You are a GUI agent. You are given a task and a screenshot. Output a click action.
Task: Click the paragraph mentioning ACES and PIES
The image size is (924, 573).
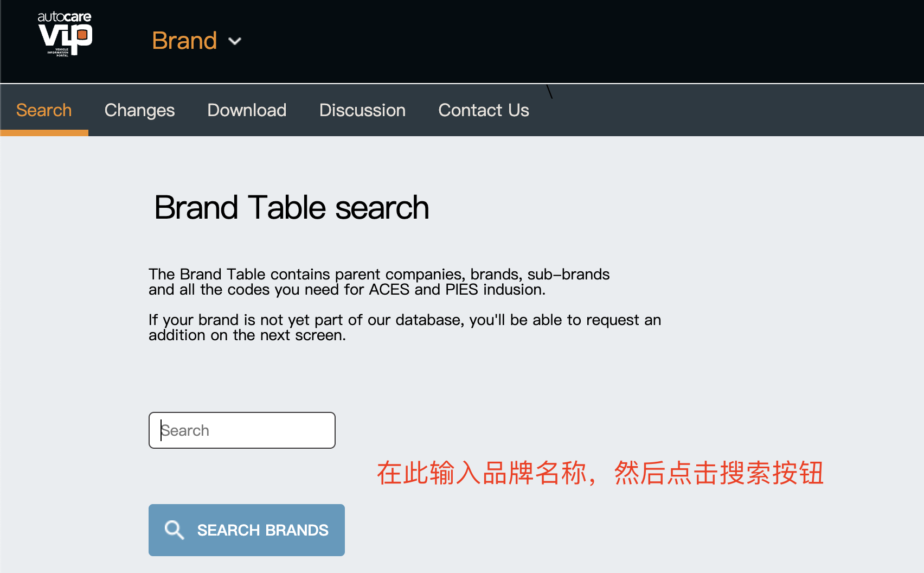tap(379, 282)
